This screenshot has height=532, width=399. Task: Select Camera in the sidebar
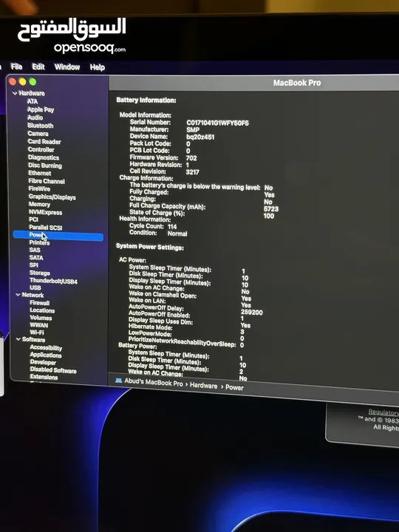click(38, 134)
